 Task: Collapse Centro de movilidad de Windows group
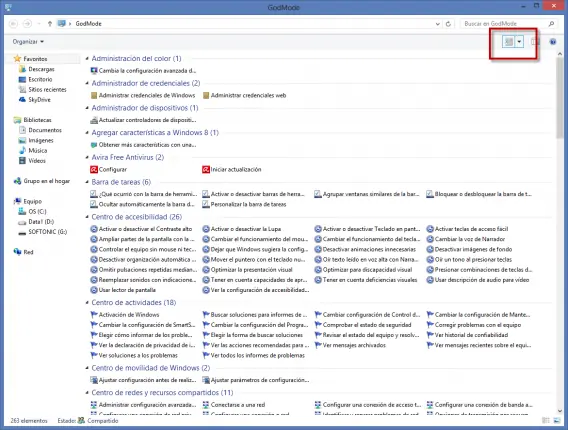[87, 368]
